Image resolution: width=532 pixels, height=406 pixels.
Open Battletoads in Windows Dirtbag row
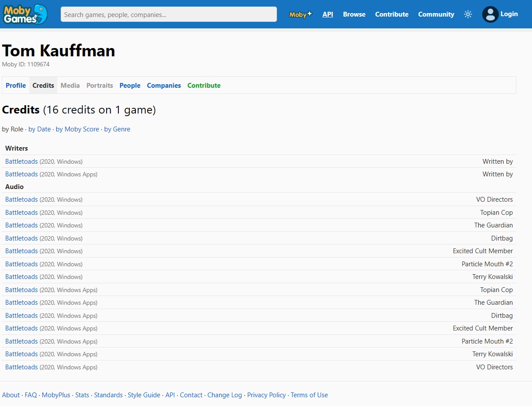21,238
